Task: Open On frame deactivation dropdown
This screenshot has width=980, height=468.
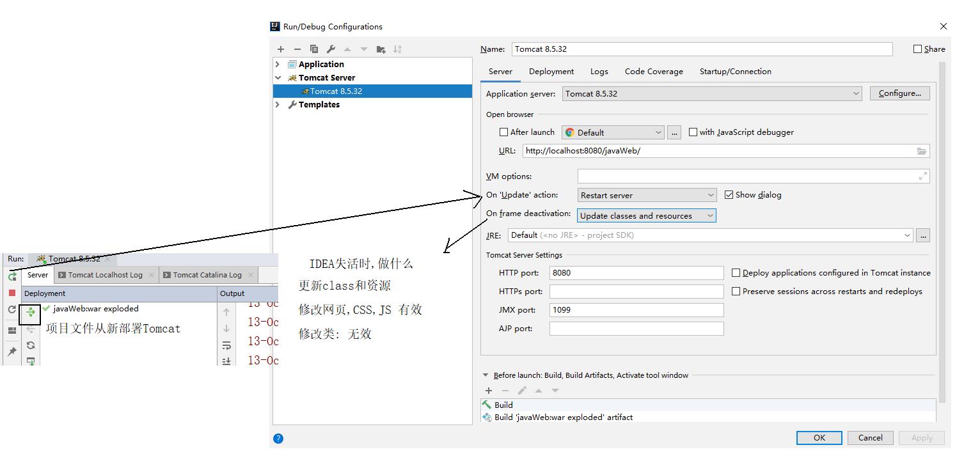Action: click(647, 215)
